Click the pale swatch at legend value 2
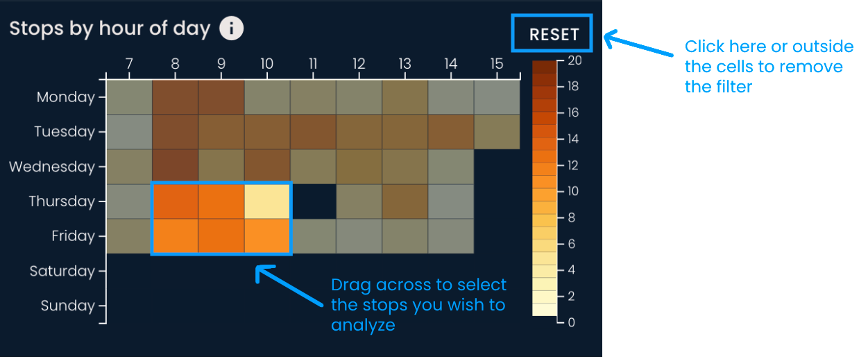Screen dimensions: 868x357 pyautogui.click(x=545, y=297)
